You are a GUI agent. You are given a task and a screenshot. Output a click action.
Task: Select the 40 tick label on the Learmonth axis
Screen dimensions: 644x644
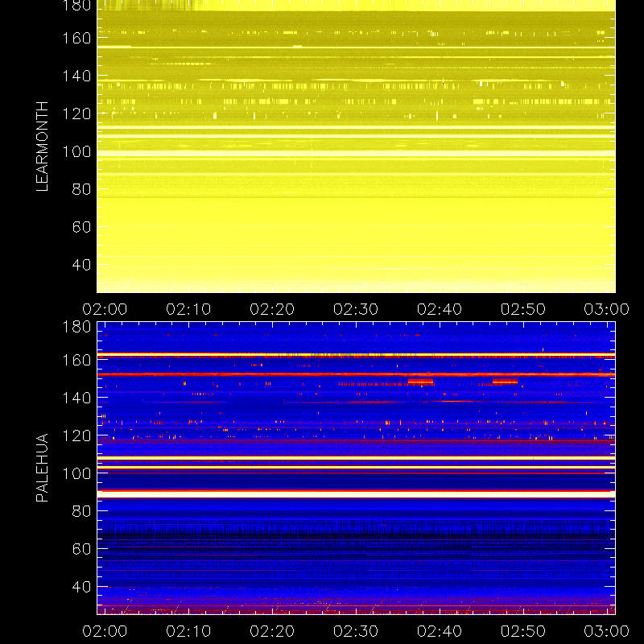click(x=81, y=265)
